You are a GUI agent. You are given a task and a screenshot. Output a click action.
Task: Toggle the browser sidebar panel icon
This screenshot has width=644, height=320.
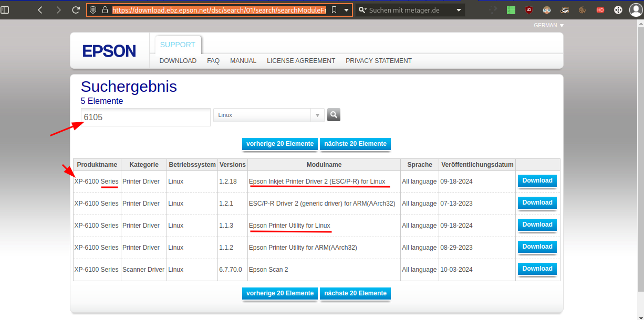(5, 10)
